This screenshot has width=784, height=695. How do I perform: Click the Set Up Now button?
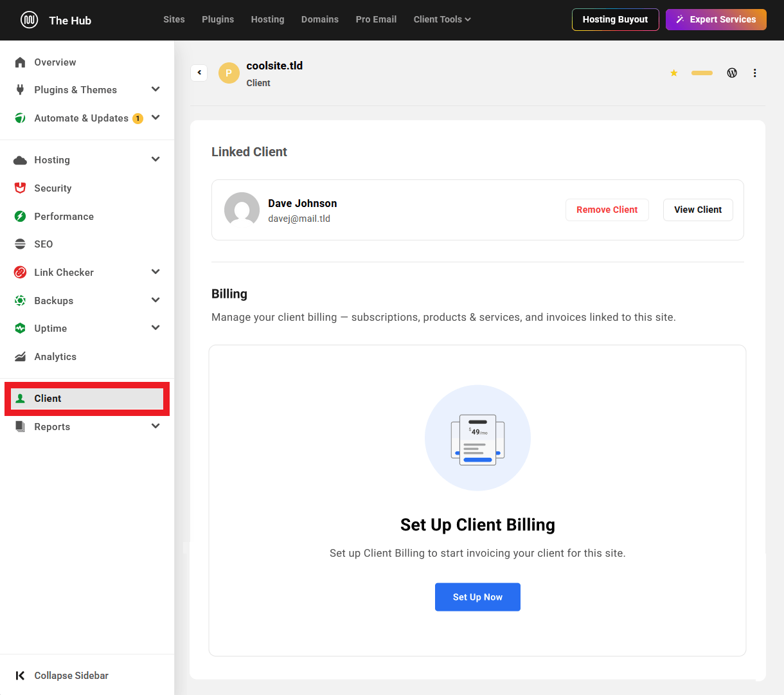(x=477, y=597)
